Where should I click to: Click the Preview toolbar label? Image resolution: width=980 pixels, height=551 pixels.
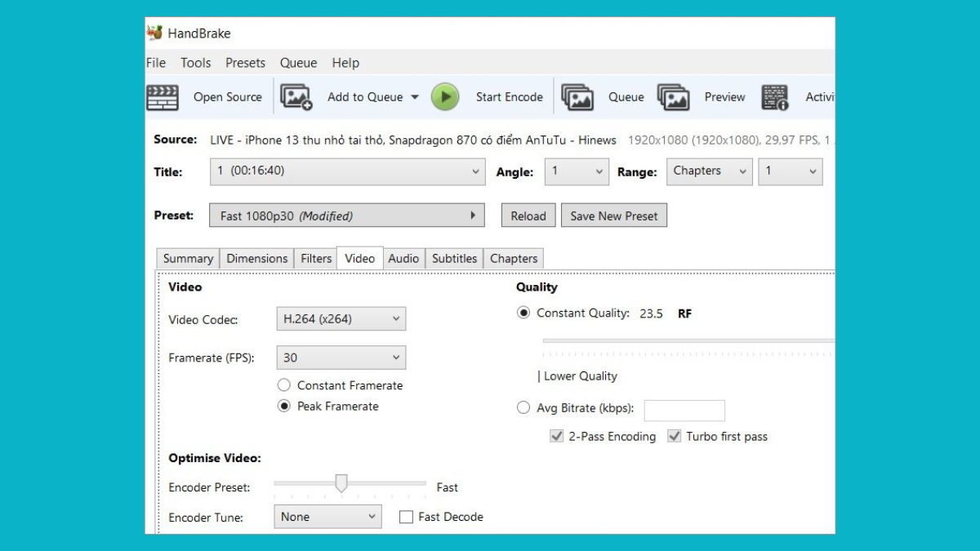(725, 97)
